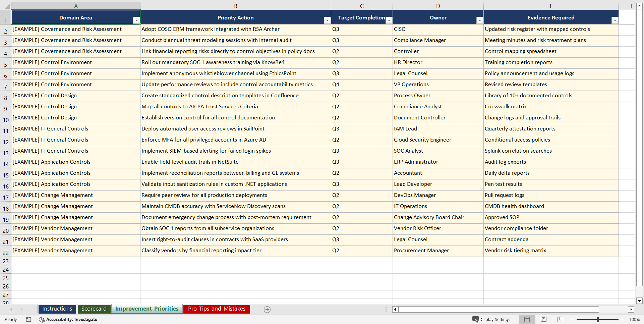The height and width of the screenshot is (324, 644).
Task: Open the Target Completion filter dropdown
Action: (389, 20)
